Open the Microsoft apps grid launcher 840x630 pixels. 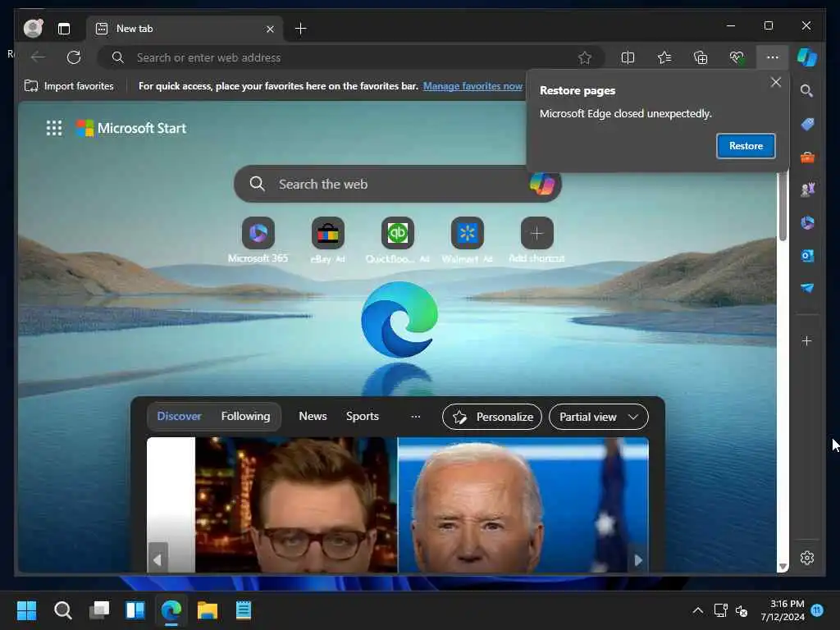point(53,129)
